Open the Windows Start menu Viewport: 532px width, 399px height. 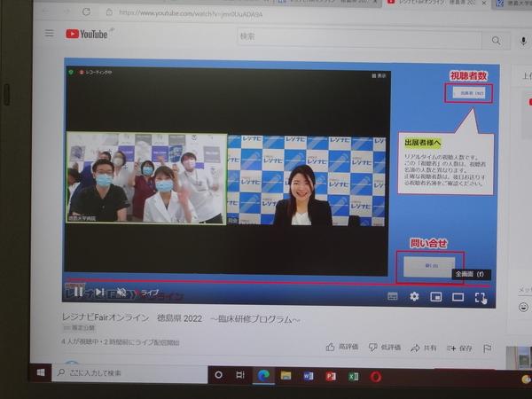pos(41,372)
